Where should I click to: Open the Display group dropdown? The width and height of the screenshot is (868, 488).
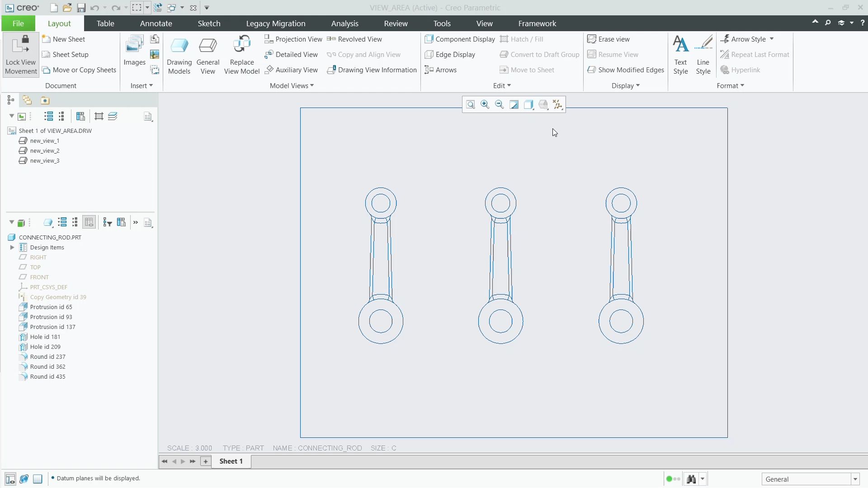tap(626, 86)
